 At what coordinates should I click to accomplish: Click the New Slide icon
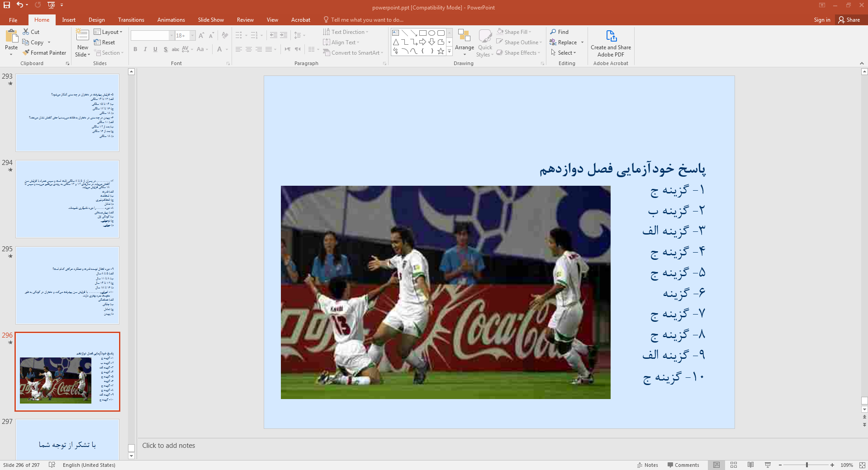(x=82, y=36)
